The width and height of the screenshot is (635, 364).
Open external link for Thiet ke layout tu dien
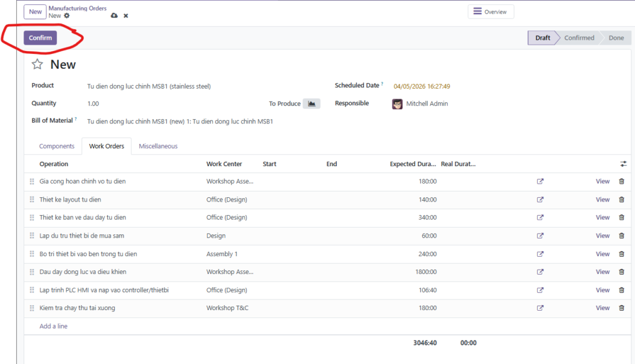click(x=540, y=200)
